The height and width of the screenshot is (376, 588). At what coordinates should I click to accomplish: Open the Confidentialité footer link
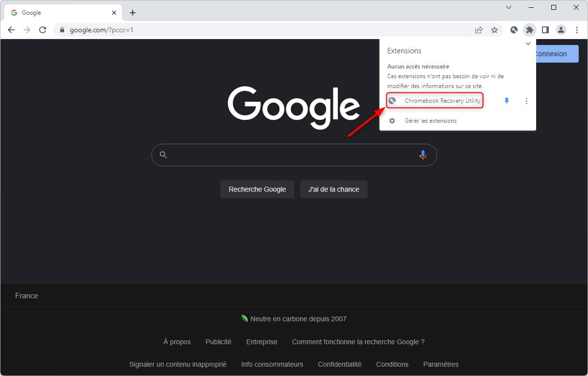[x=340, y=364]
